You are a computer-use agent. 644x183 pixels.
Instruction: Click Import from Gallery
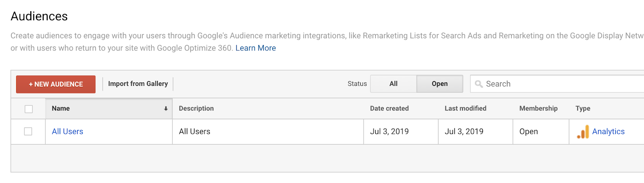[x=138, y=84]
